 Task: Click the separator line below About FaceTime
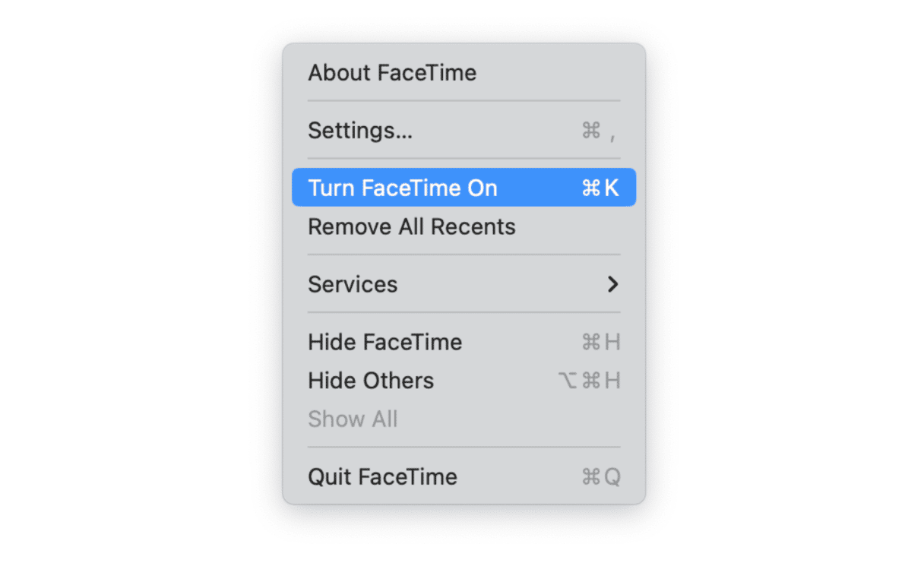464,101
